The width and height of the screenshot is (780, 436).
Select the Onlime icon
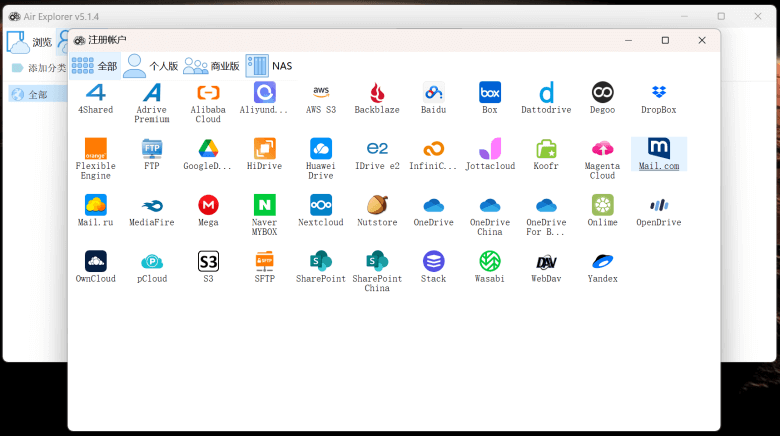click(602, 205)
